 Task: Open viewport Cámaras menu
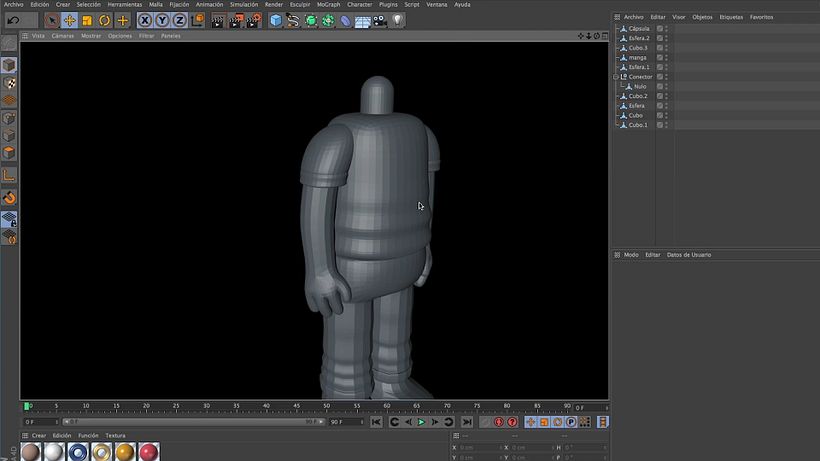(63, 36)
